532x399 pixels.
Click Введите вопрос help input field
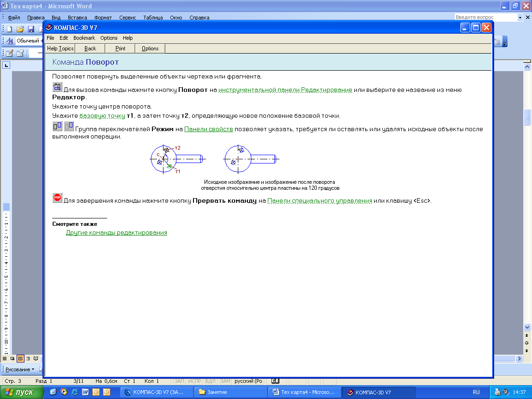pyautogui.click(x=486, y=17)
